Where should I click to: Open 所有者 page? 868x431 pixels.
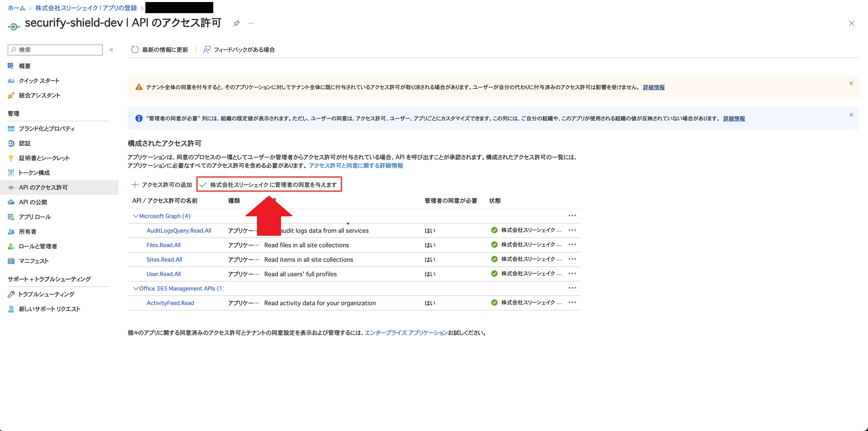[x=22, y=232]
